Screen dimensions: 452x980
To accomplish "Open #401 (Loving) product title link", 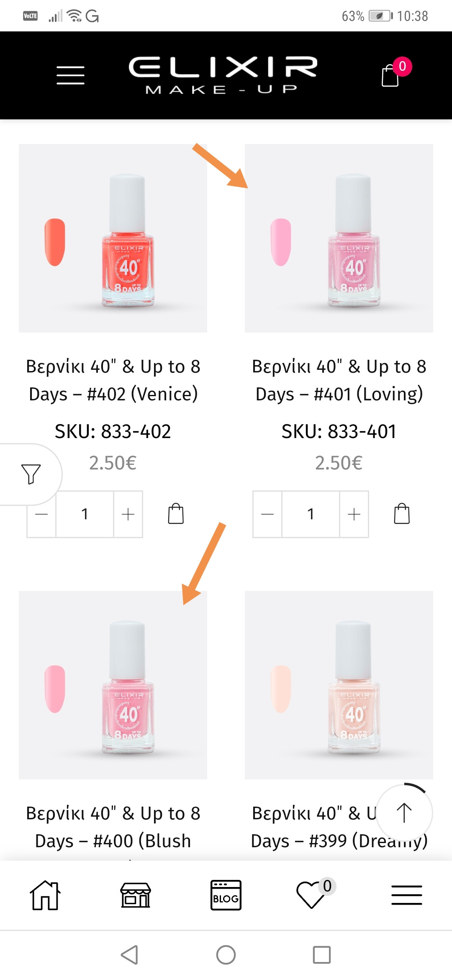I will [x=339, y=380].
